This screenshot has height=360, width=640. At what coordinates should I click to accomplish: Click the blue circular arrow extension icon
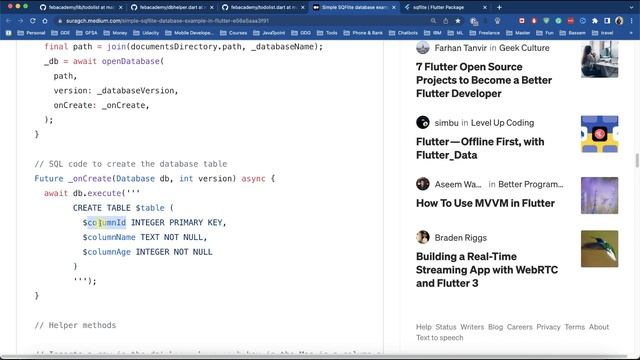582,21
